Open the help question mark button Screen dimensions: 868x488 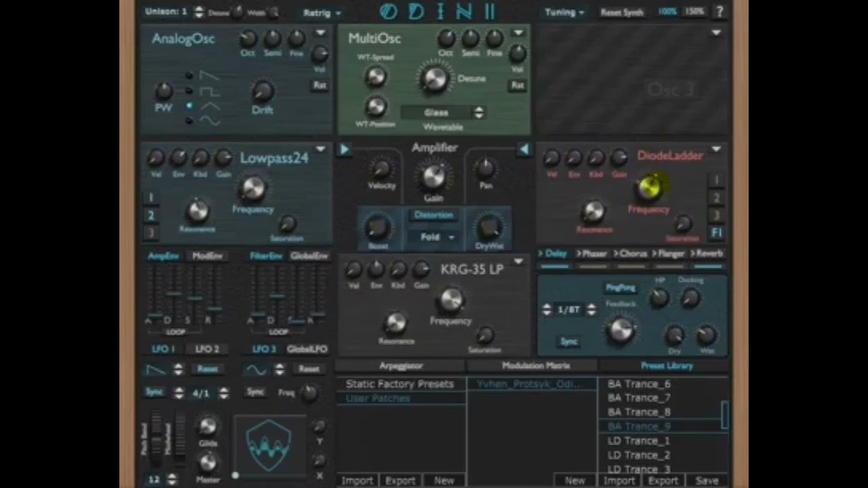719,12
